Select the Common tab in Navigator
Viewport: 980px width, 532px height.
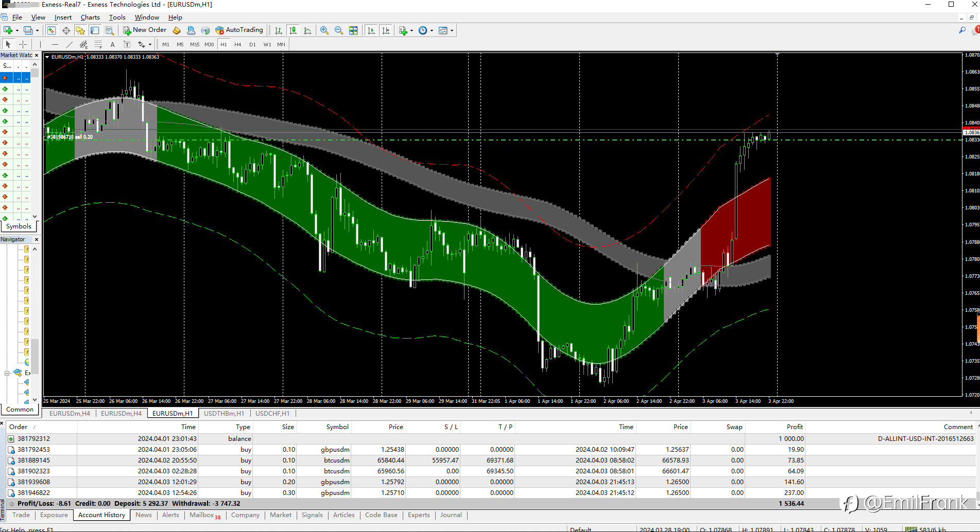pyautogui.click(x=20, y=410)
